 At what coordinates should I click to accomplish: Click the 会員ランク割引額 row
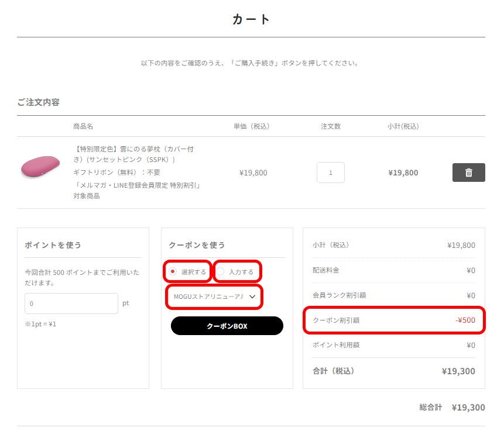[394, 295]
